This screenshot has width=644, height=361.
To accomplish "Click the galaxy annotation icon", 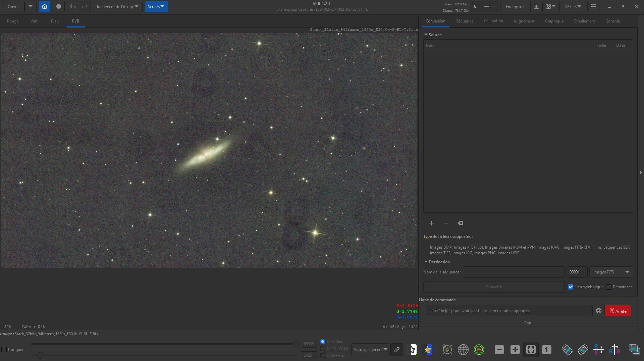I will coord(447,350).
